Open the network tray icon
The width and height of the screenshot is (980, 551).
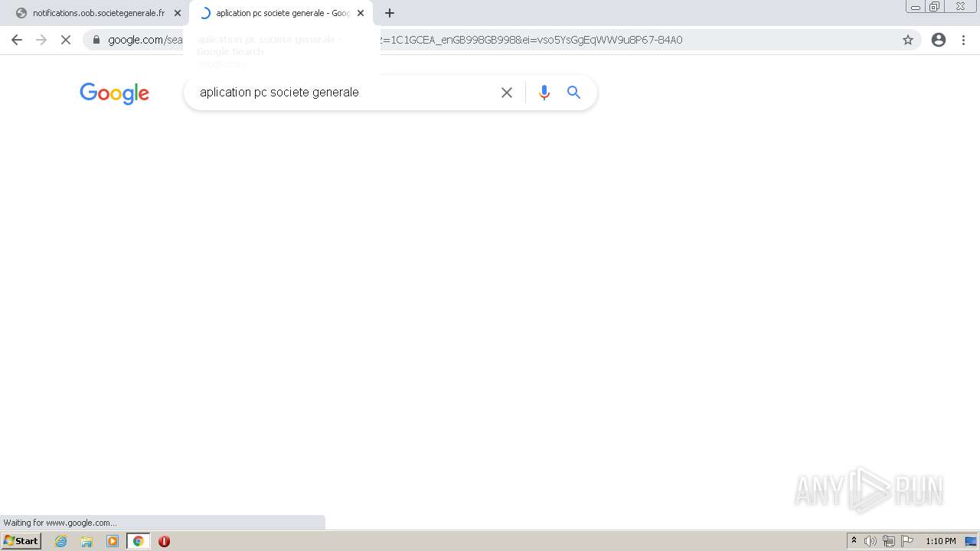(889, 541)
